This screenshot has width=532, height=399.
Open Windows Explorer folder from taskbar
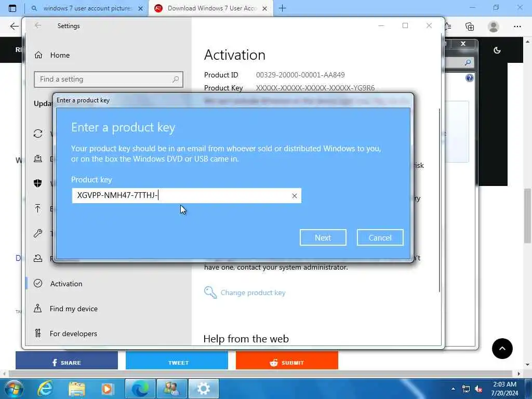pyautogui.click(x=77, y=389)
